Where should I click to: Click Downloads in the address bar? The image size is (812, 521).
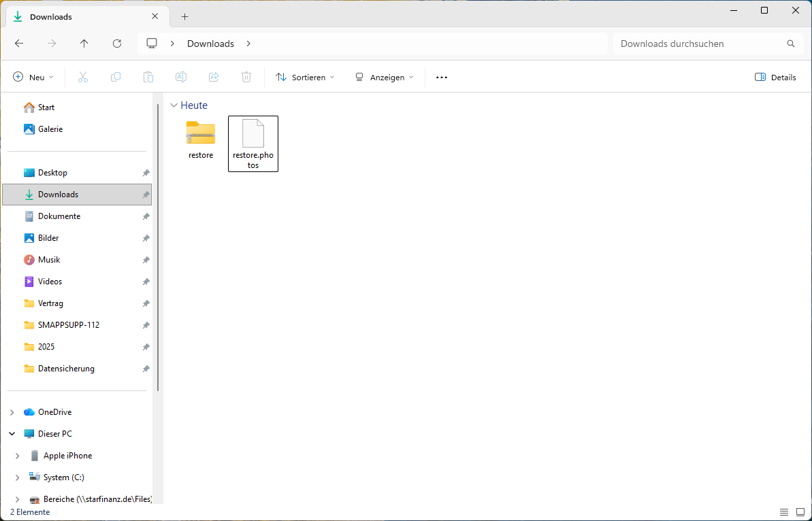(210, 44)
